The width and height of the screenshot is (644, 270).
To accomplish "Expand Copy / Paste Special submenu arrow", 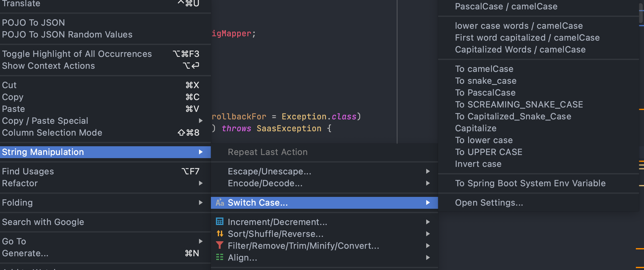I will point(201,121).
